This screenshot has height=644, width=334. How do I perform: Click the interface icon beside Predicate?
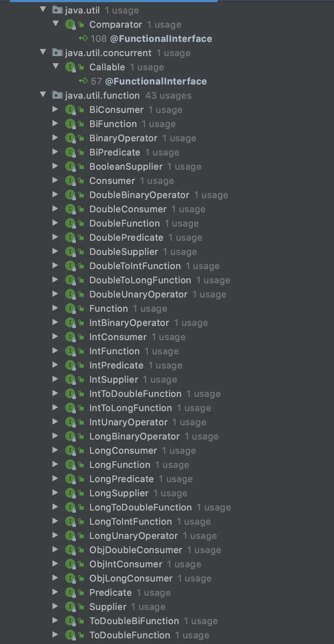[71, 592]
